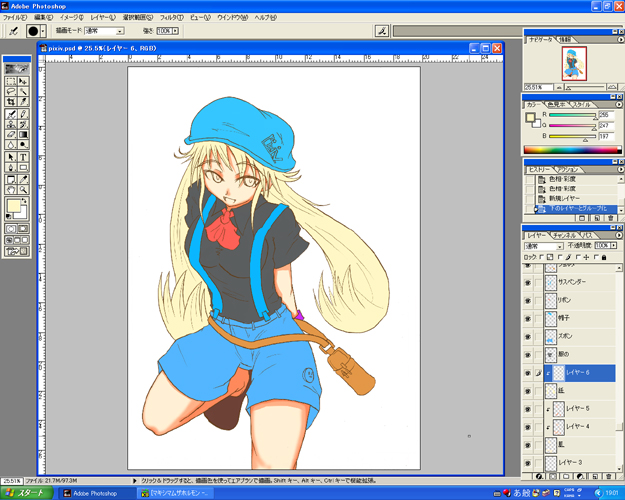Select the Zoom magnifier tool
625x500 pixels.
coord(24,189)
